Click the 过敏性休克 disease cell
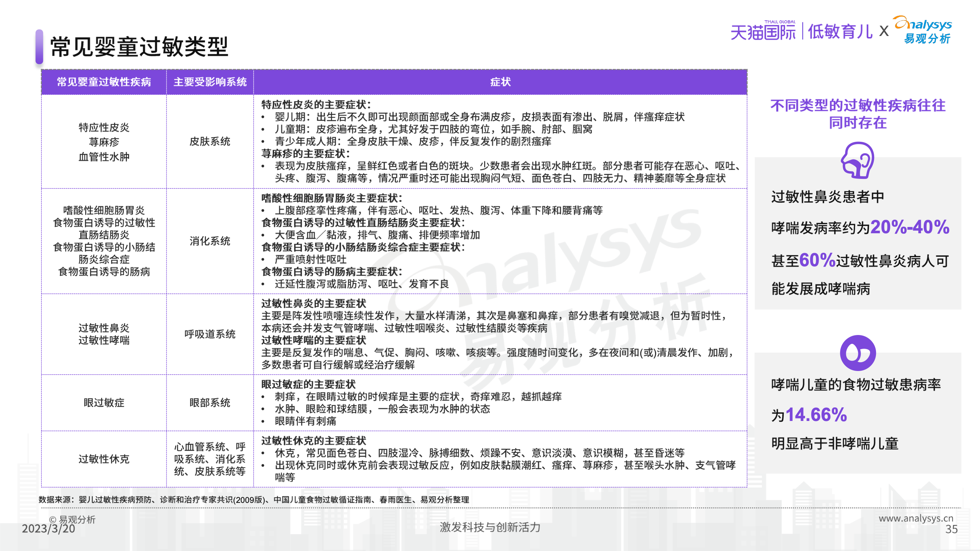 click(x=104, y=459)
